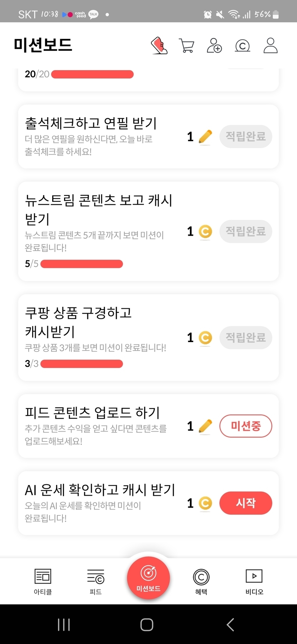
Task: Open the 혜택 benefits tab
Action: click(201, 581)
